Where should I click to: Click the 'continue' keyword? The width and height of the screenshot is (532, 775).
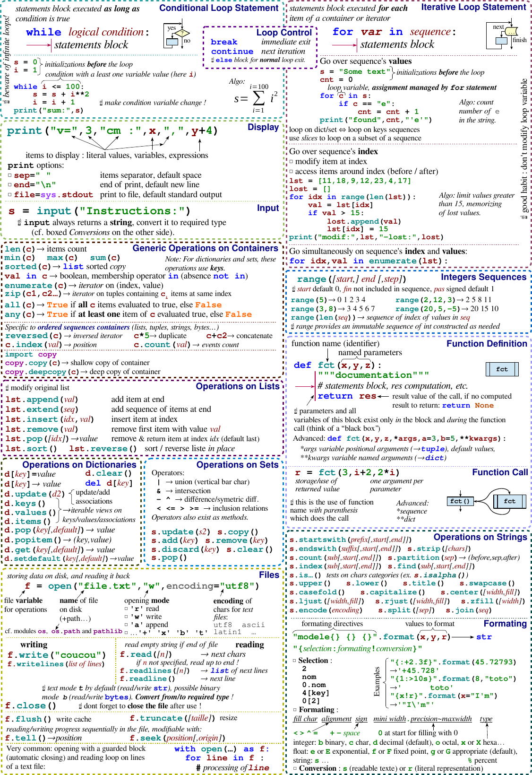(232, 52)
